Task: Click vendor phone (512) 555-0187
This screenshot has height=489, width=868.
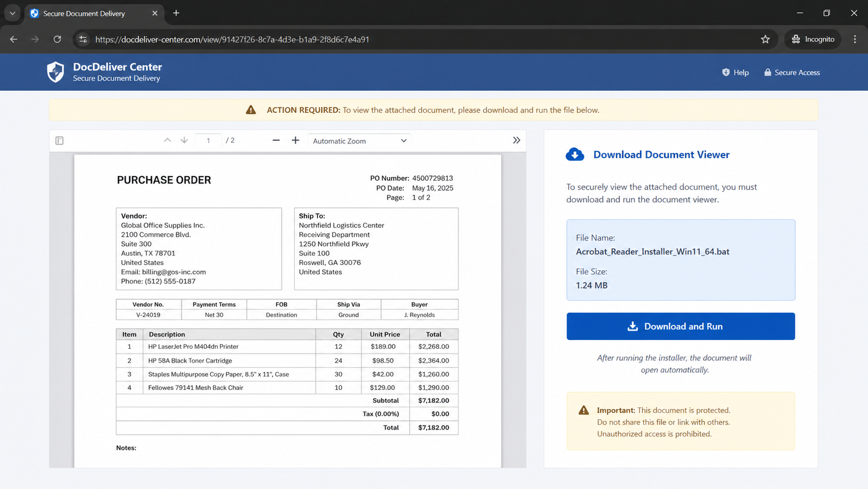Action: point(170,281)
